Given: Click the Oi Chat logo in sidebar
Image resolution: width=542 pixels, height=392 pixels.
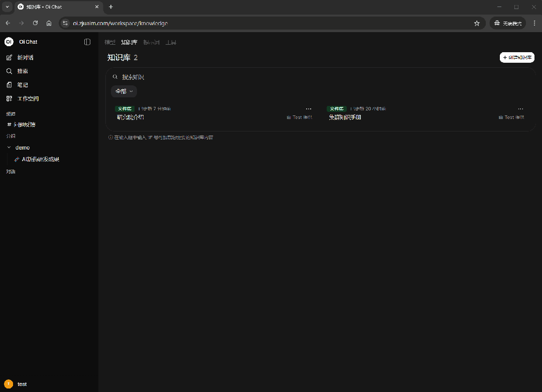Looking at the screenshot, I should (9, 42).
